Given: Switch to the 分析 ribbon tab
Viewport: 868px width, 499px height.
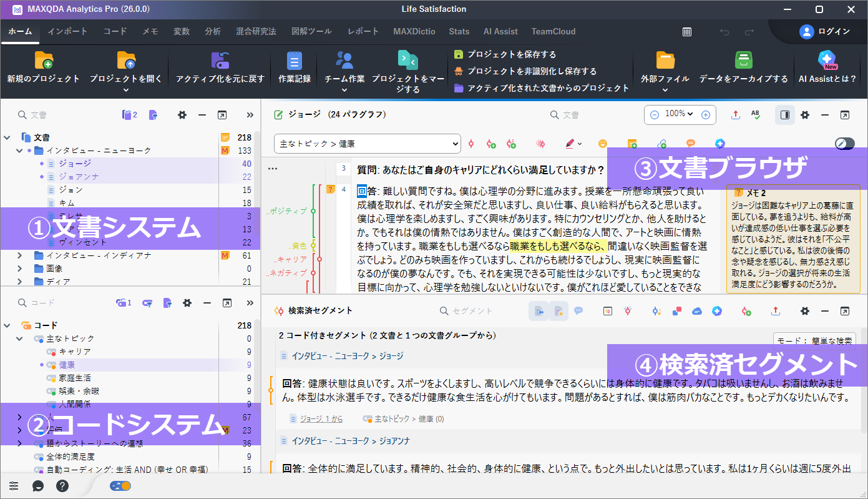Looking at the screenshot, I should coord(213,31).
